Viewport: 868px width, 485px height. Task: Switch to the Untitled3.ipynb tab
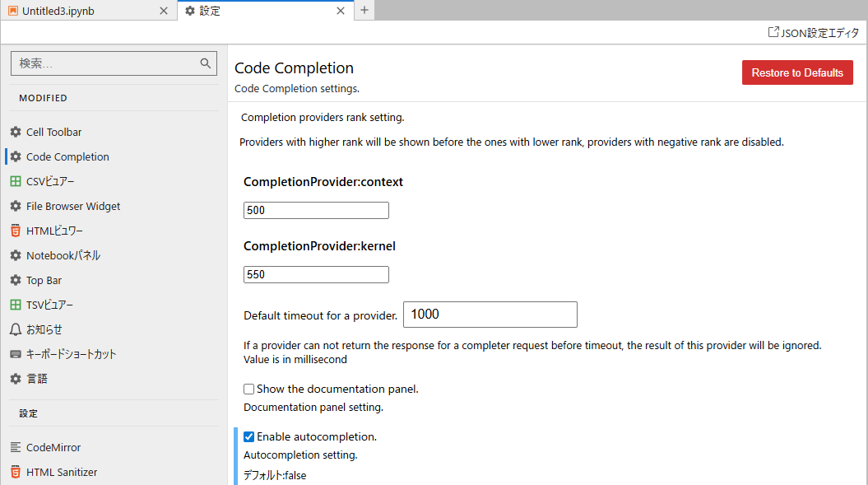pyautogui.click(x=81, y=11)
